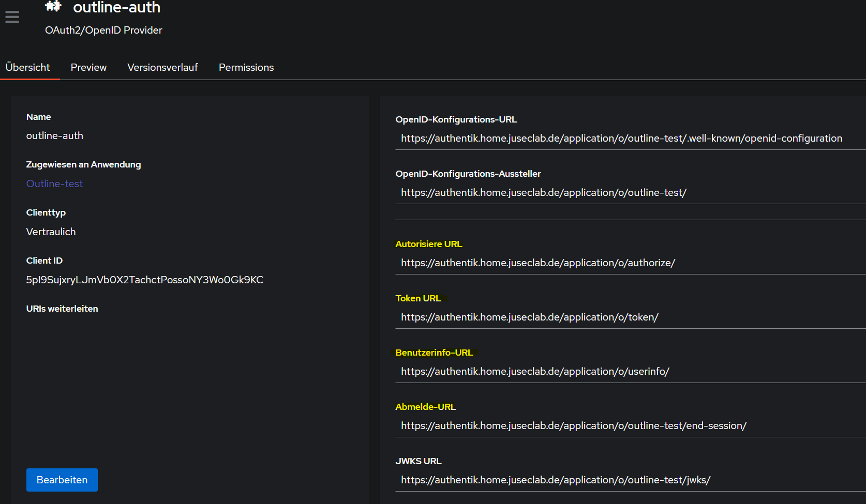Click the Abmelde-URL end-session field
Screen dimensions: 866x504
(x=631, y=426)
